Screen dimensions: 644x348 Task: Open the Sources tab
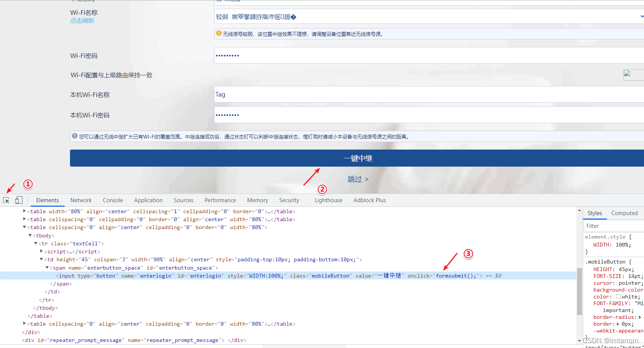pyautogui.click(x=184, y=200)
